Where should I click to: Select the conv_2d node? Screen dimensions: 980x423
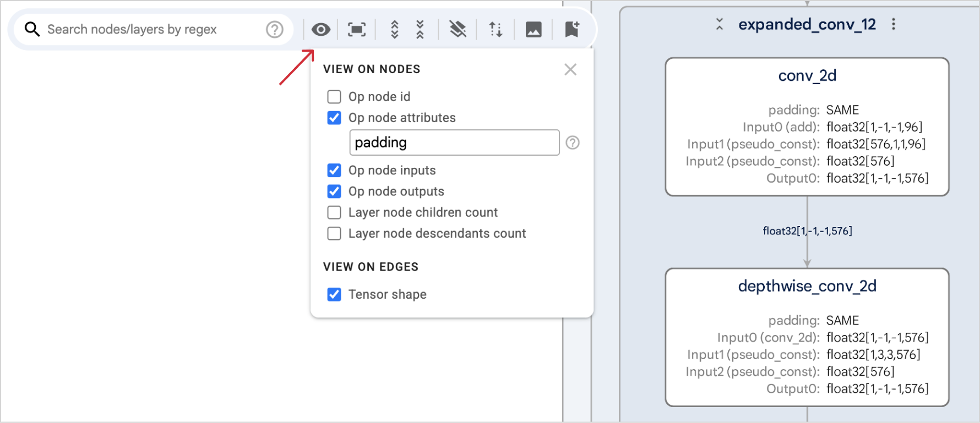(807, 127)
